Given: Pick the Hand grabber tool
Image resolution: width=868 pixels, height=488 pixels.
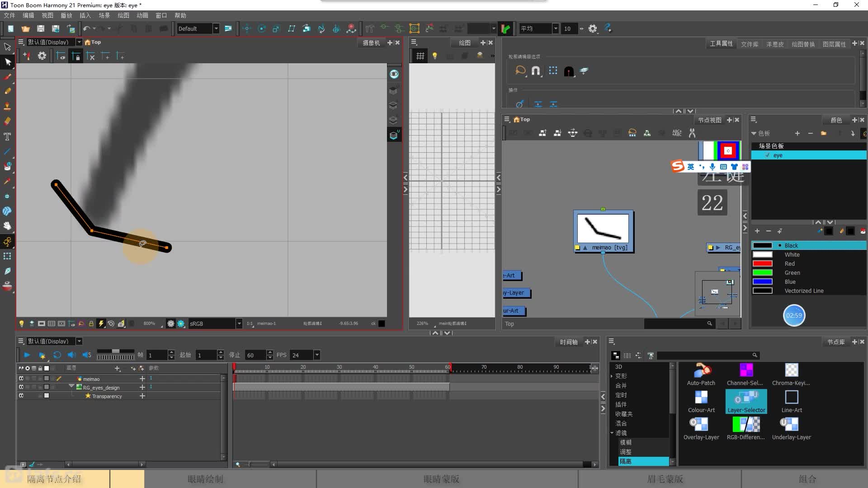Looking at the screenshot, I should (7, 226).
